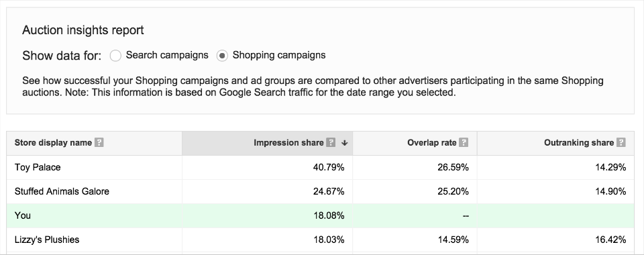Image resolution: width=644 pixels, height=255 pixels.
Task: Sort by the Outranking share column header
Action: (579, 142)
